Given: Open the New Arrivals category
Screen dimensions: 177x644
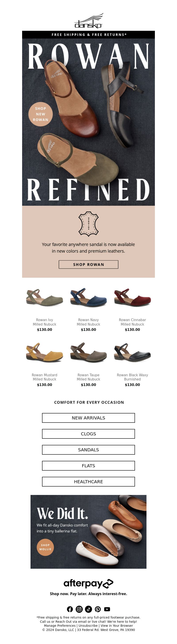Looking at the screenshot, I should 88,418.
